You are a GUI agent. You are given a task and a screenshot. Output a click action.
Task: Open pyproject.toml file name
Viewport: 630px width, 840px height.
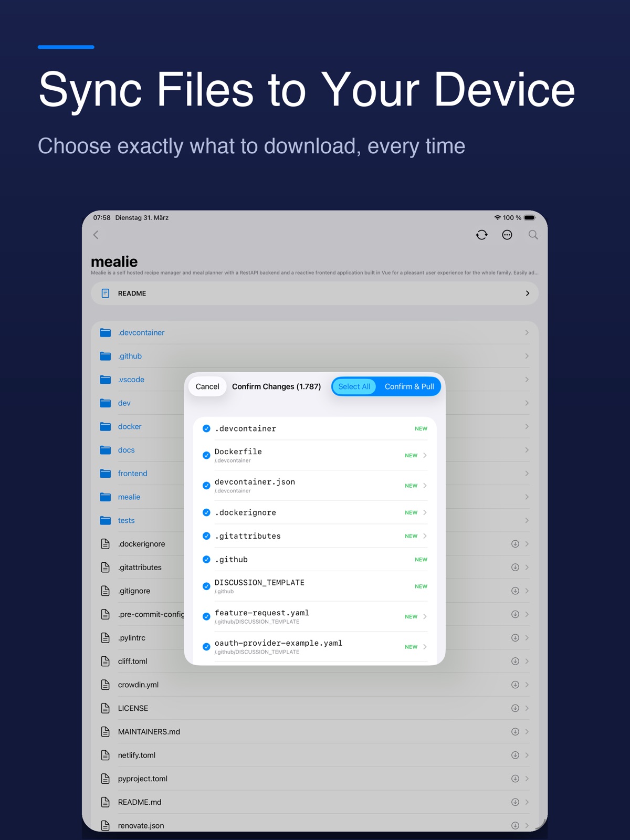tap(143, 779)
